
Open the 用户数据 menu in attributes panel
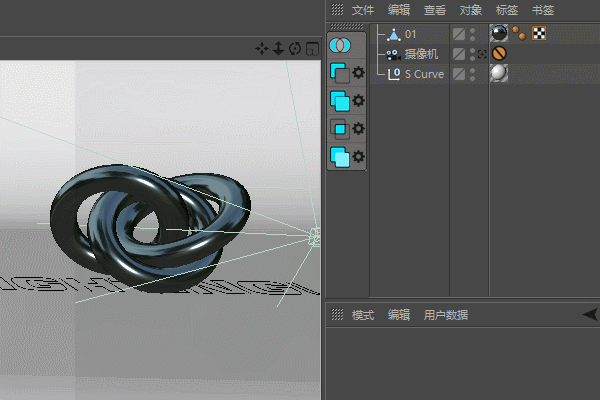coord(446,315)
